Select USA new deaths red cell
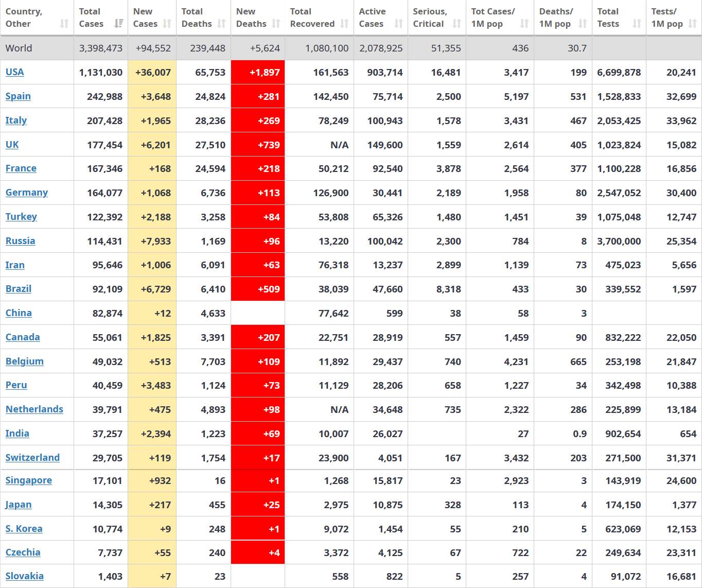This screenshot has width=702, height=588. tap(258, 72)
